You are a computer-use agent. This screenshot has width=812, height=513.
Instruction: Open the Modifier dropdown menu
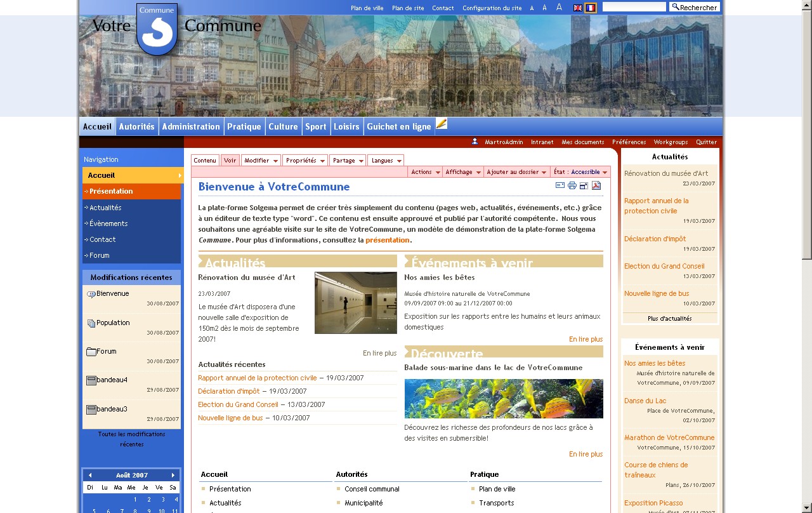[x=261, y=161]
